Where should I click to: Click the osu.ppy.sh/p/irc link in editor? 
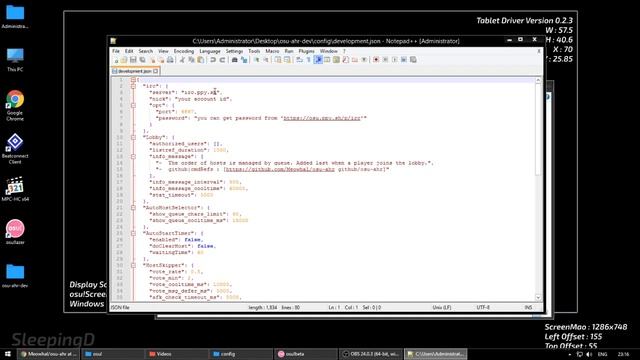click(322, 118)
